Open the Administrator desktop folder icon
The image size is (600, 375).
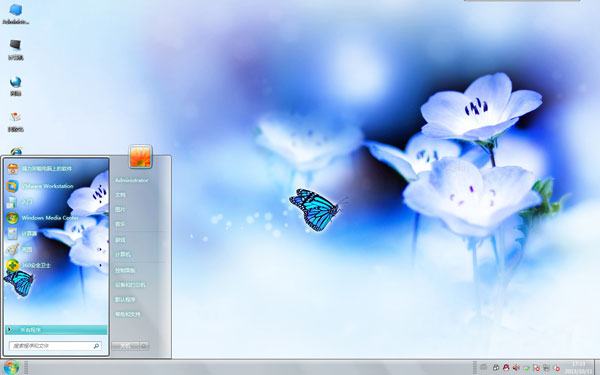[x=15, y=14]
